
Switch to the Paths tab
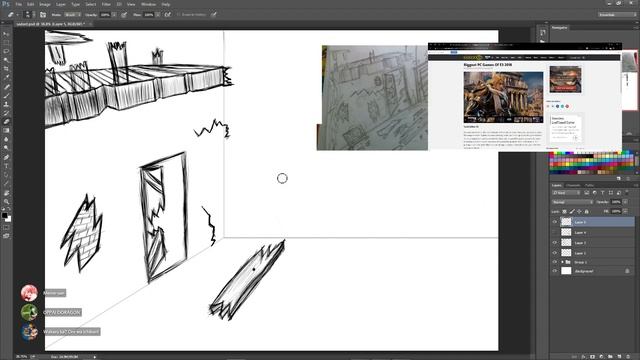[589, 185]
